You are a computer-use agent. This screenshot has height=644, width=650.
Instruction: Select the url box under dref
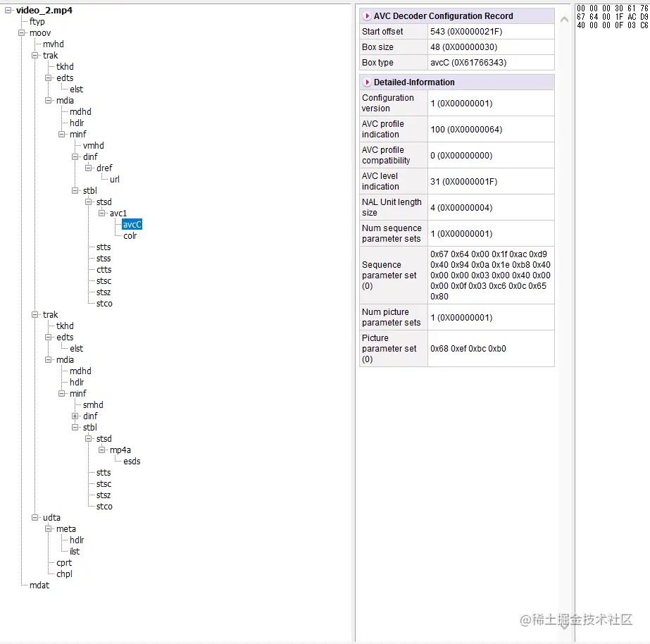114,179
